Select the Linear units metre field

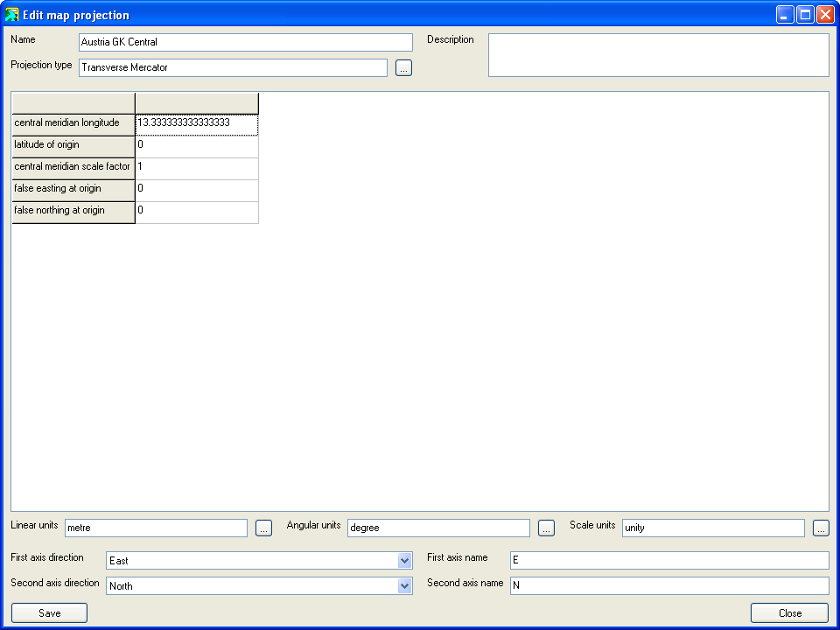156,528
